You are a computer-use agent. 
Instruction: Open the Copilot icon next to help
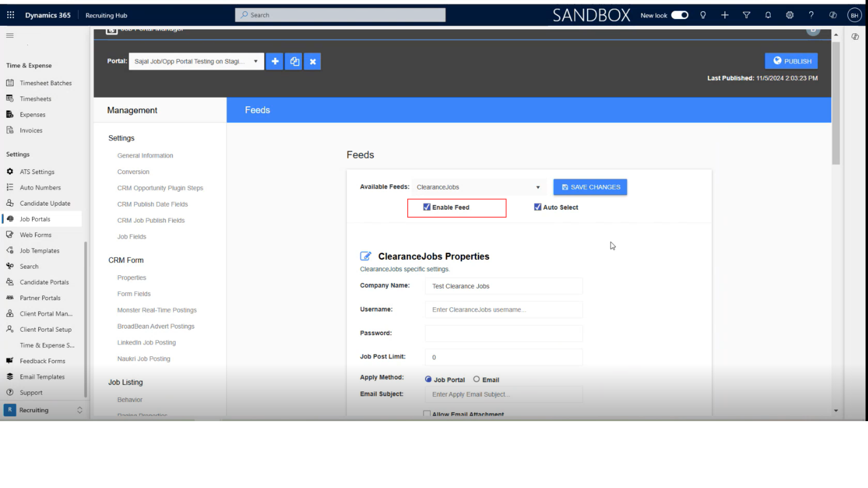[833, 15]
